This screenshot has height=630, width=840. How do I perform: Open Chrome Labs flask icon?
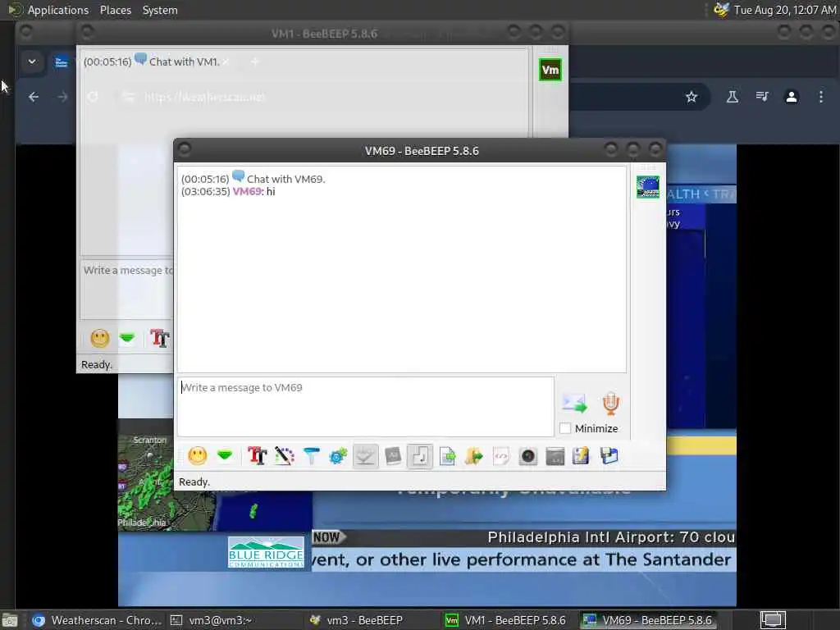pos(733,97)
